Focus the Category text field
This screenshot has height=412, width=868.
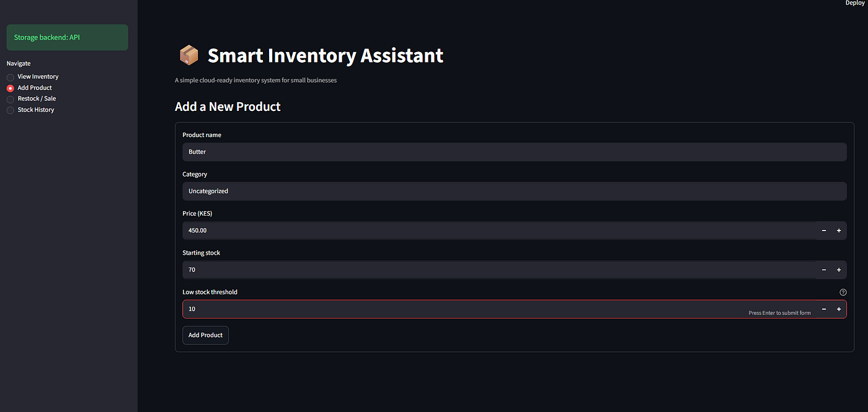[x=514, y=191]
